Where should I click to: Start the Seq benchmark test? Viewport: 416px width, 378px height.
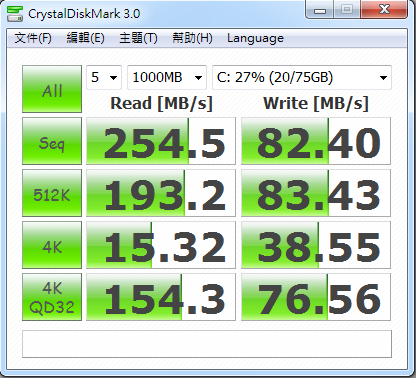(x=52, y=141)
